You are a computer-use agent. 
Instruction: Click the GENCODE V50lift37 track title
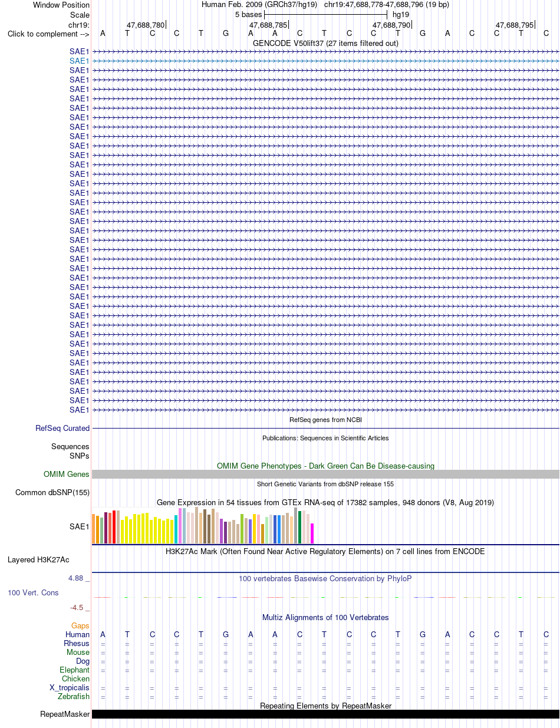[x=325, y=43]
